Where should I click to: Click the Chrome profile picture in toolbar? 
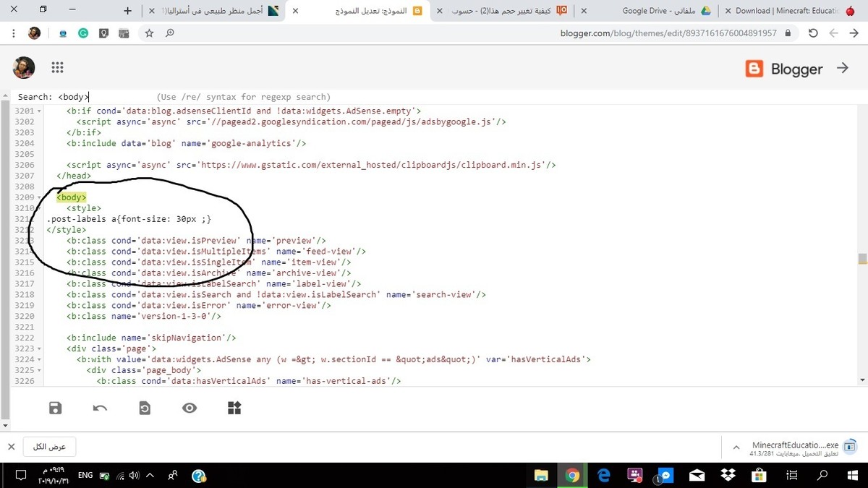[34, 33]
